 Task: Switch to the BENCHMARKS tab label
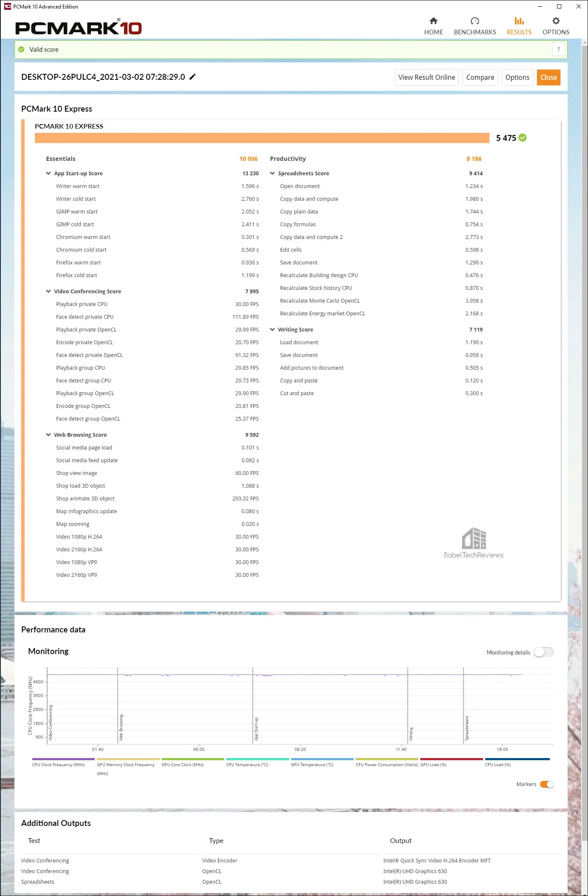pos(475,32)
